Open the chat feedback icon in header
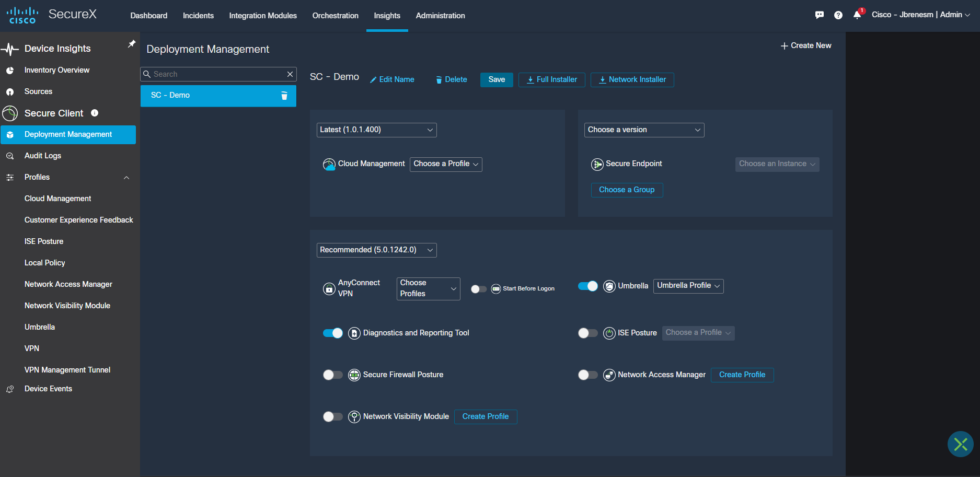This screenshot has height=477, width=980. 820,15
